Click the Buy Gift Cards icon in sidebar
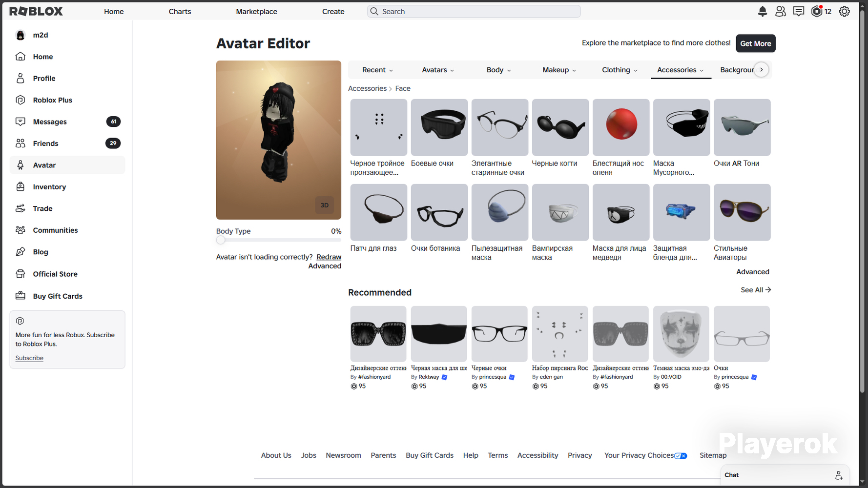The width and height of the screenshot is (868, 488). coord(21,296)
